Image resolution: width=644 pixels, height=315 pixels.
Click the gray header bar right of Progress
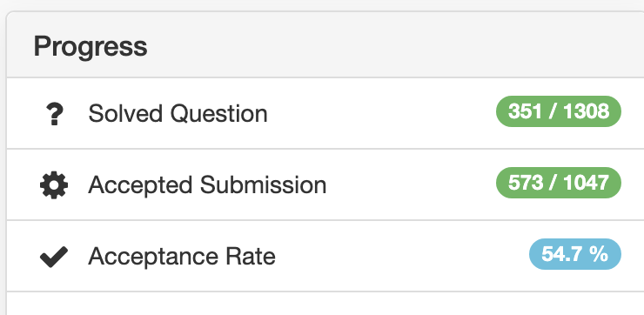(x=394, y=46)
